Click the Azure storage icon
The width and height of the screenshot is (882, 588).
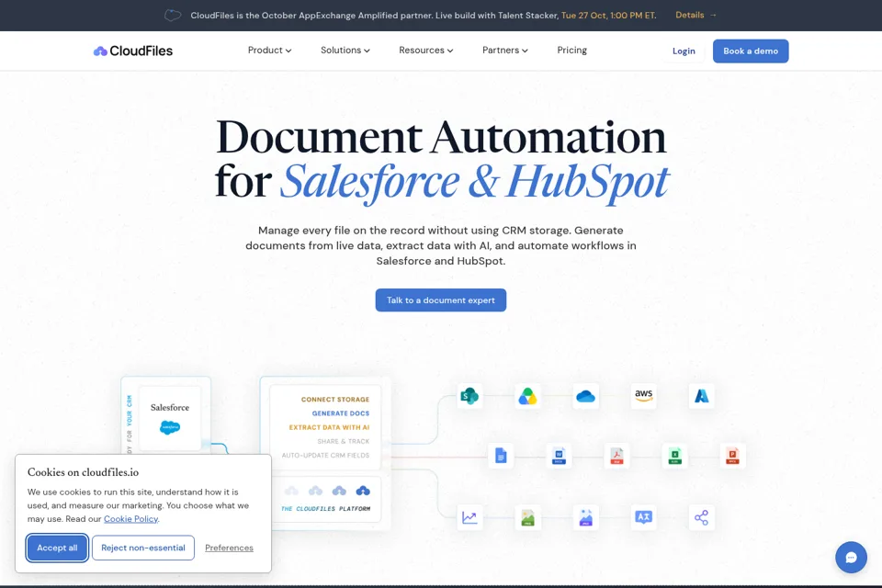(x=701, y=396)
